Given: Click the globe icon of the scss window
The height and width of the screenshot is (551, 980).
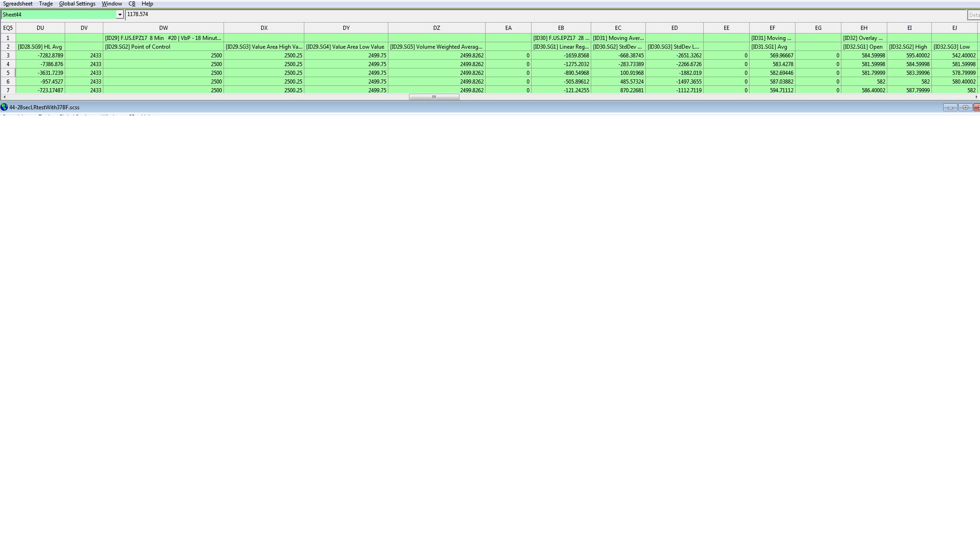Looking at the screenshot, I should 4,107.
